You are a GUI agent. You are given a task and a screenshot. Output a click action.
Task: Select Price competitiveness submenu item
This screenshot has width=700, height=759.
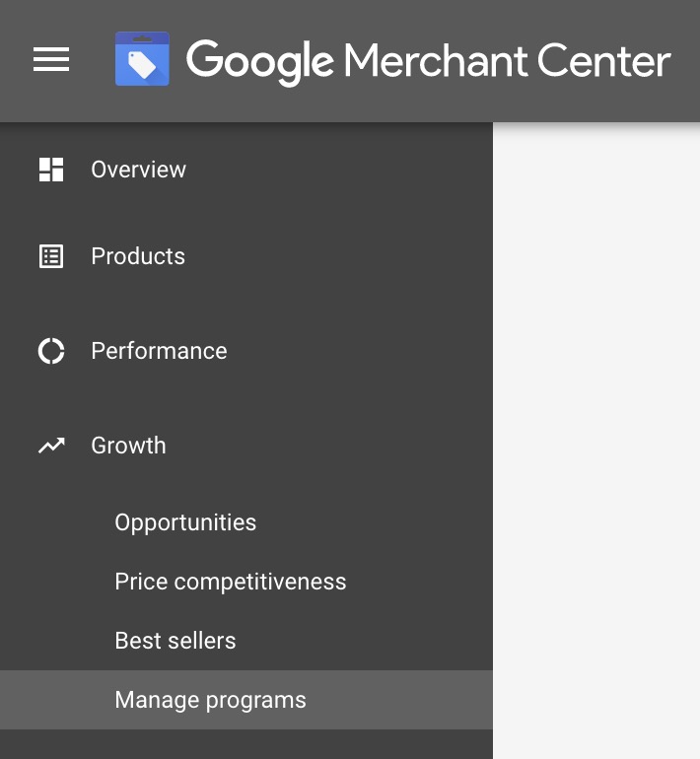(231, 582)
